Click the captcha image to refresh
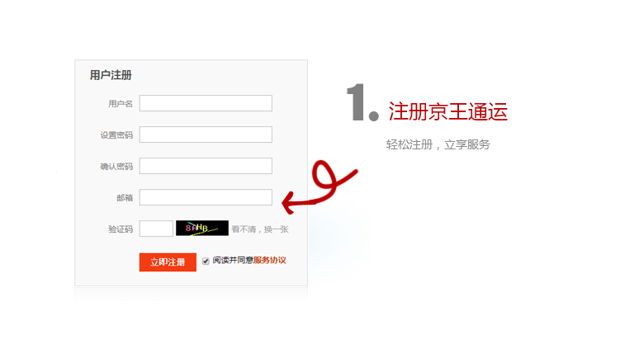This screenshot has width=644, height=363. point(202,228)
